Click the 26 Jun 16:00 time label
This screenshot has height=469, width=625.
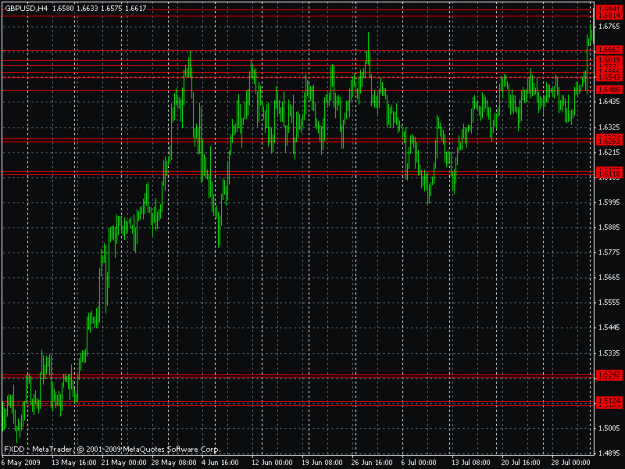click(x=372, y=463)
